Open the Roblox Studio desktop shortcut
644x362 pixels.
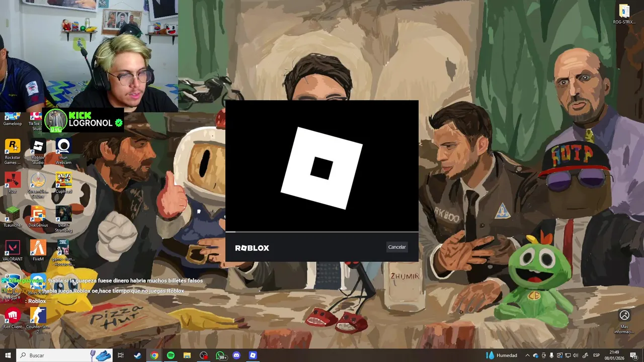(38, 152)
